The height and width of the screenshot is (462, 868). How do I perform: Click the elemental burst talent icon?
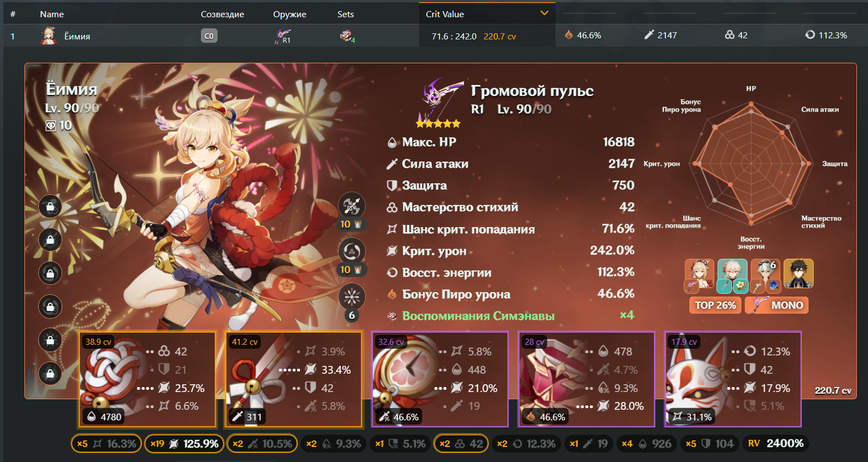coord(351,297)
